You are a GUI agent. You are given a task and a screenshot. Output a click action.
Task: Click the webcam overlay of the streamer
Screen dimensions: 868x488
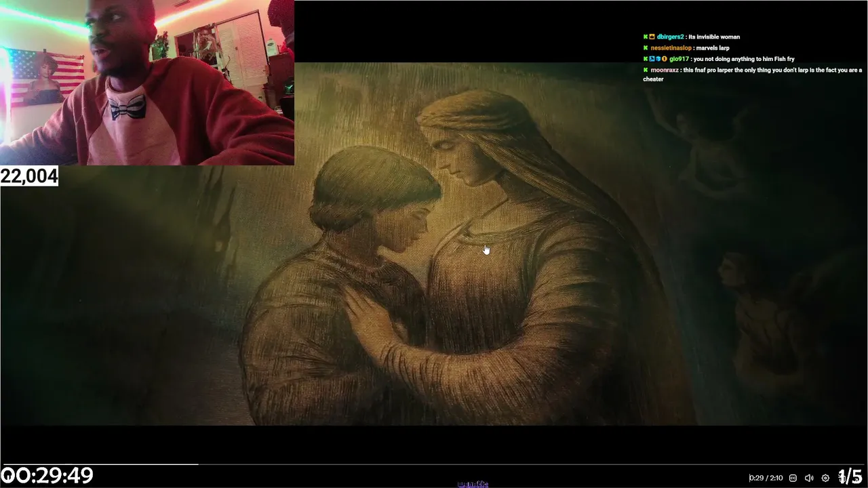[x=147, y=83]
